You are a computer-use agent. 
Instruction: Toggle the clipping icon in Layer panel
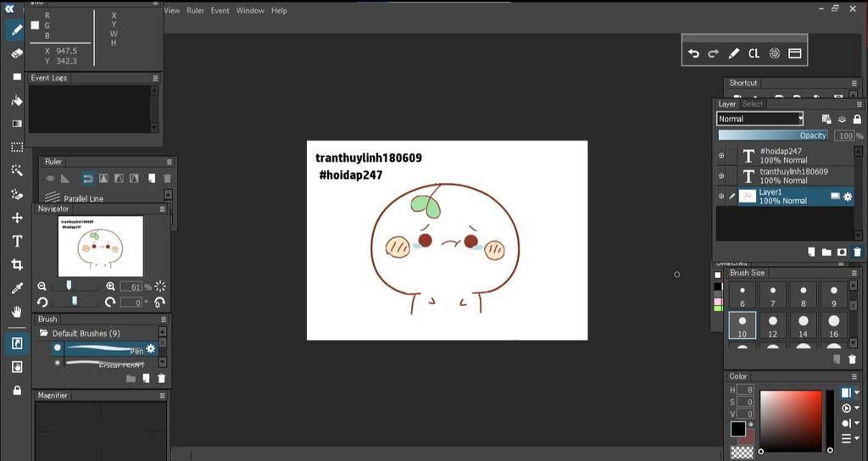[842, 119]
